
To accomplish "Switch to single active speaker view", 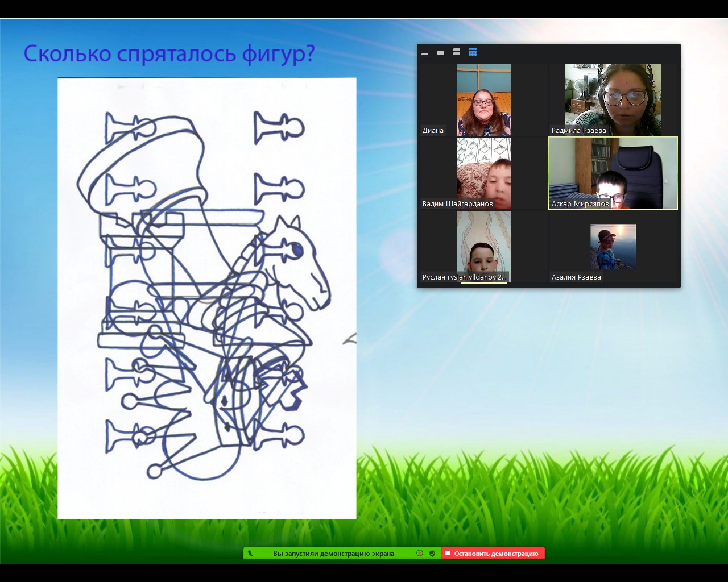I will (x=441, y=53).
